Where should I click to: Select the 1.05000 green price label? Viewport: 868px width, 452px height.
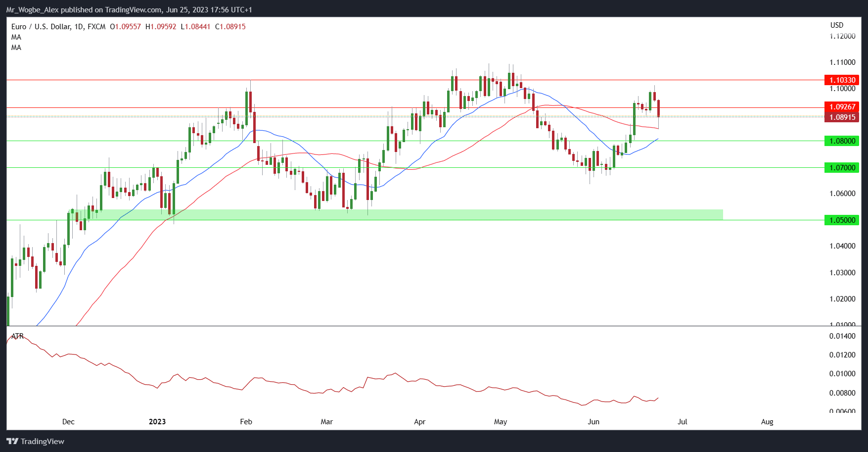click(842, 220)
